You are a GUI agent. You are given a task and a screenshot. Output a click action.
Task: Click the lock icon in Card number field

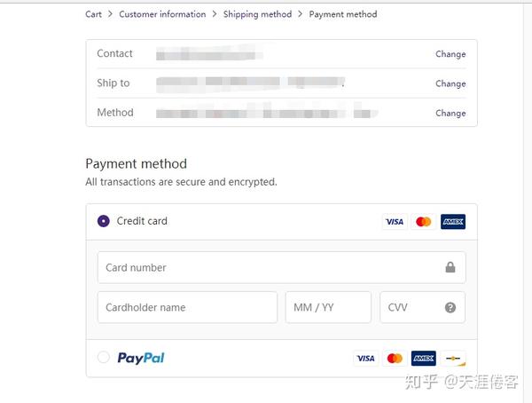(450, 267)
